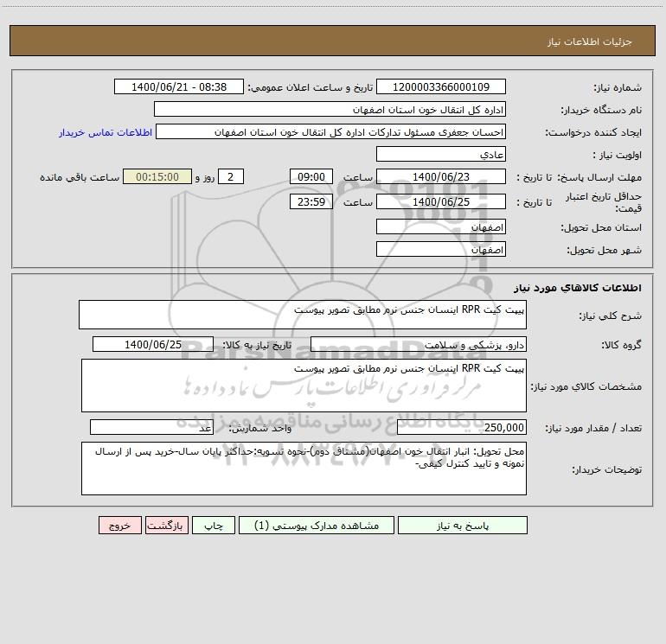This screenshot has height=644, width=666.
Task: Click the مشخصات کالای مورد نیاز label
Action: point(586,386)
